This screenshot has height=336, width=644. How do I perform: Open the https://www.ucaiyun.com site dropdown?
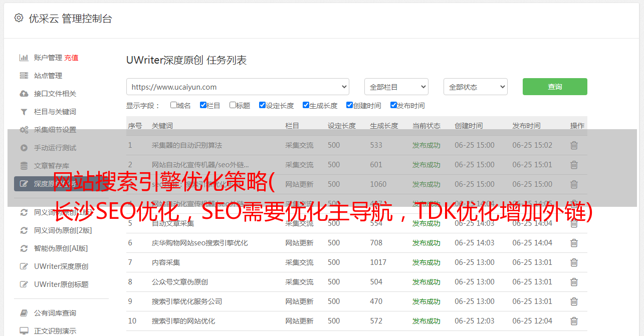tap(238, 87)
